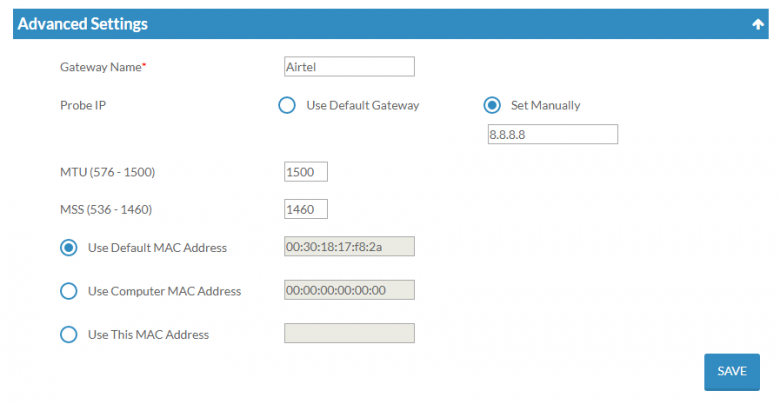Click the MTU (576 - 1500) label
The width and height of the screenshot is (780, 404).
[x=107, y=172]
